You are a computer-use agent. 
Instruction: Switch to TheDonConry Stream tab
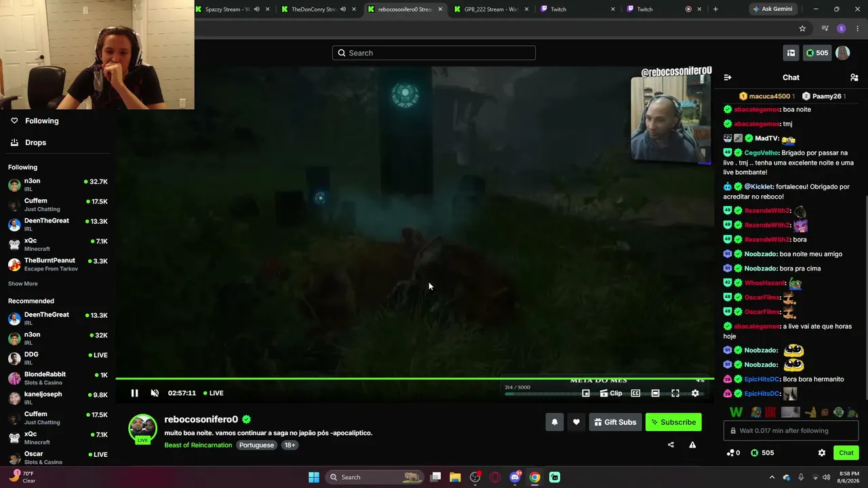coord(319,9)
